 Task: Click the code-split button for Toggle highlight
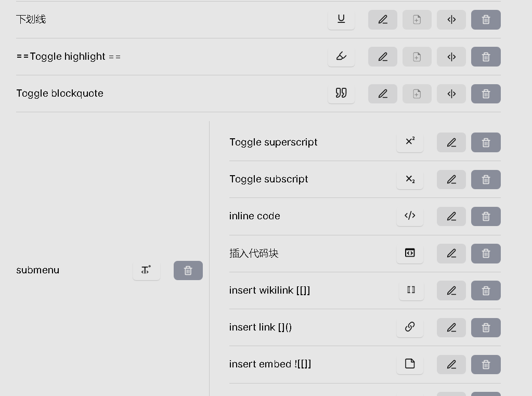pos(451,57)
